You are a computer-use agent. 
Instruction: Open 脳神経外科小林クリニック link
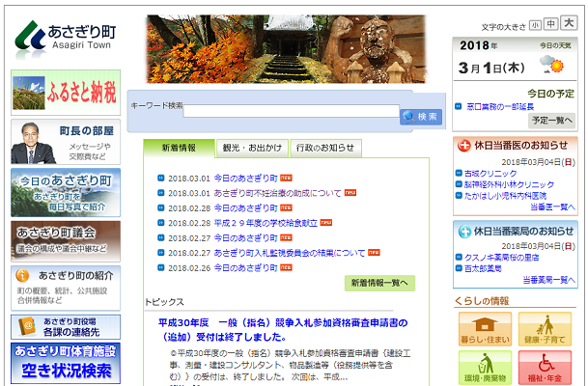pos(509,184)
